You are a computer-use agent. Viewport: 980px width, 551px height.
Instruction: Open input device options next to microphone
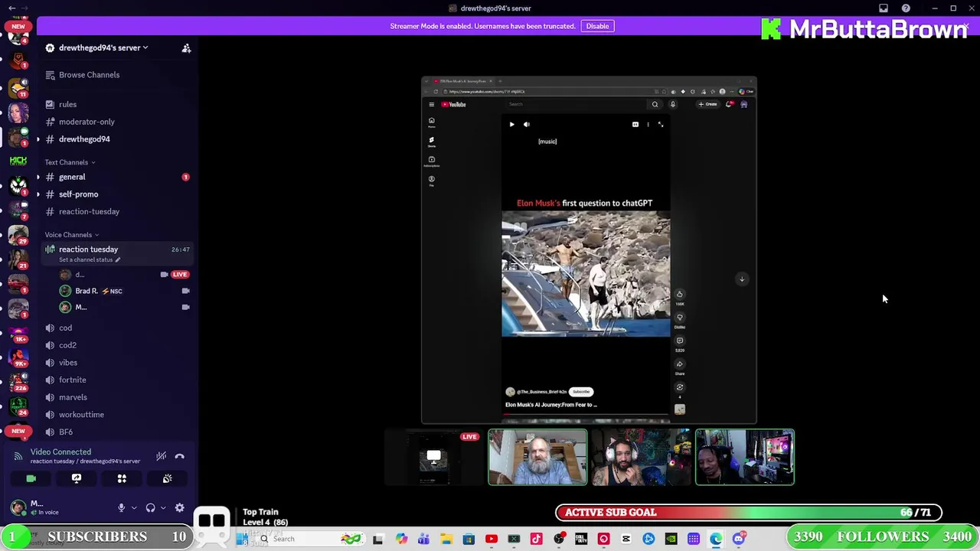point(133,507)
